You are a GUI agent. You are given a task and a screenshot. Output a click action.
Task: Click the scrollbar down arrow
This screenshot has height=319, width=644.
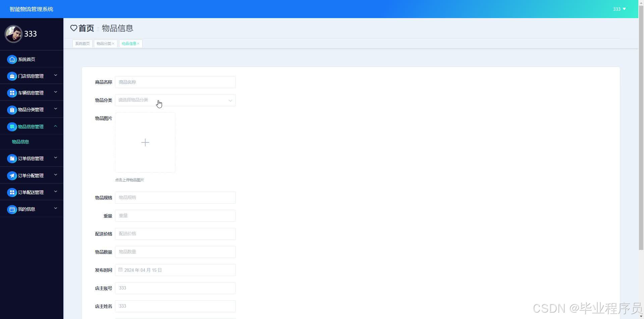[x=641, y=316]
